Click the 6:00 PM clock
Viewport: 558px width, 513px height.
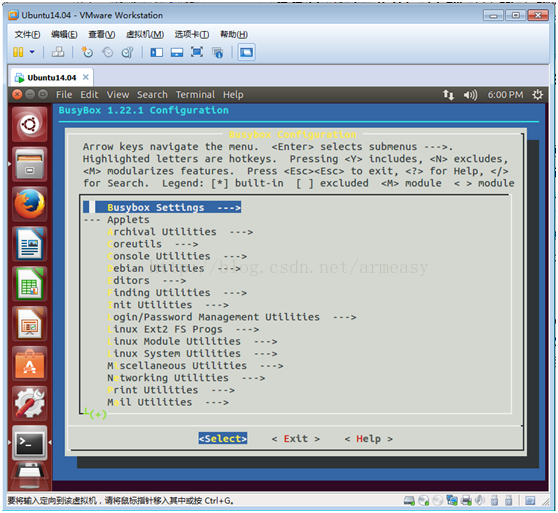(x=505, y=95)
